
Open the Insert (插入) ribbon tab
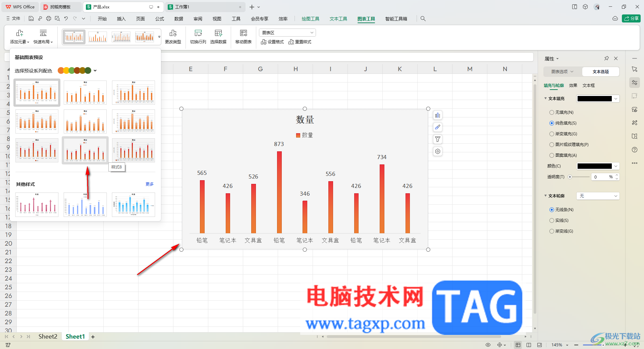pos(121,19)
